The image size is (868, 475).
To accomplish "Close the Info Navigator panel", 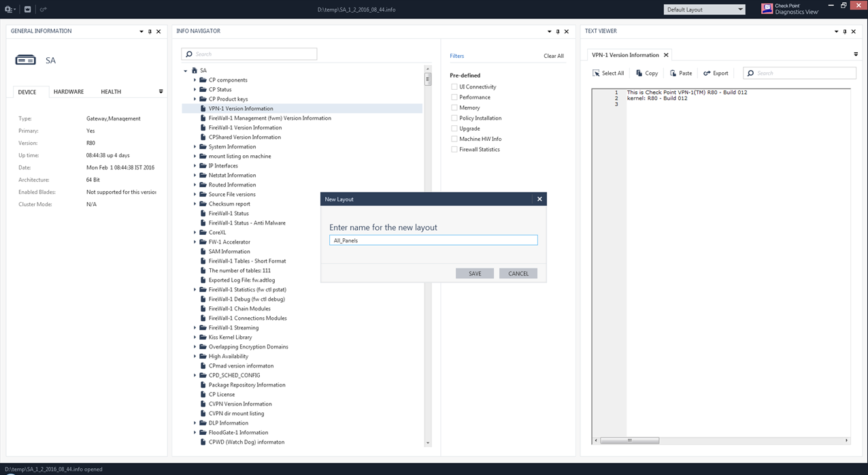I will 567,31.
